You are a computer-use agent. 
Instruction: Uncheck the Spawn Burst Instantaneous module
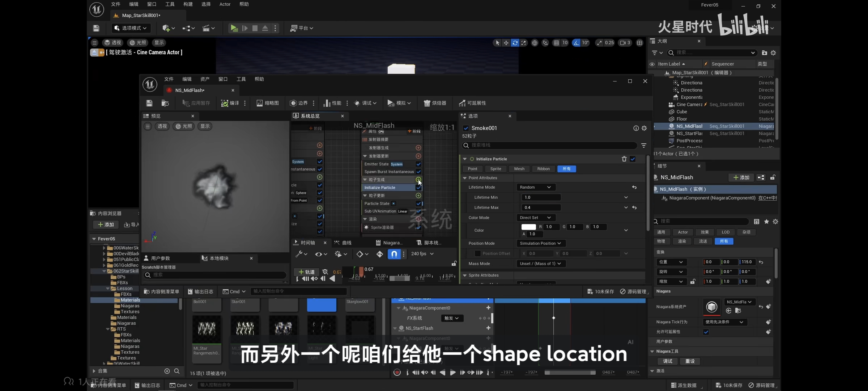point(418,172)
